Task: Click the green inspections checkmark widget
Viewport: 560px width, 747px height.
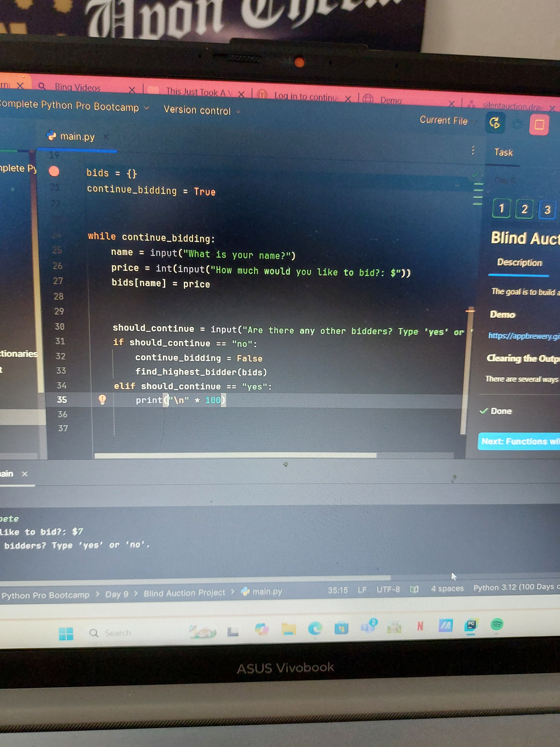Action: point(475,175)
